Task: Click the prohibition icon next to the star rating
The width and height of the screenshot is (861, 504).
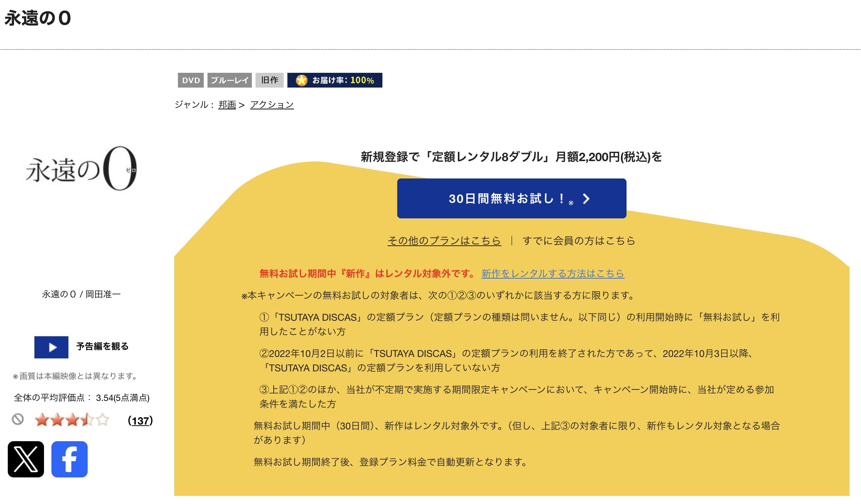Action: pyautogui.click(x=17, y=419)
